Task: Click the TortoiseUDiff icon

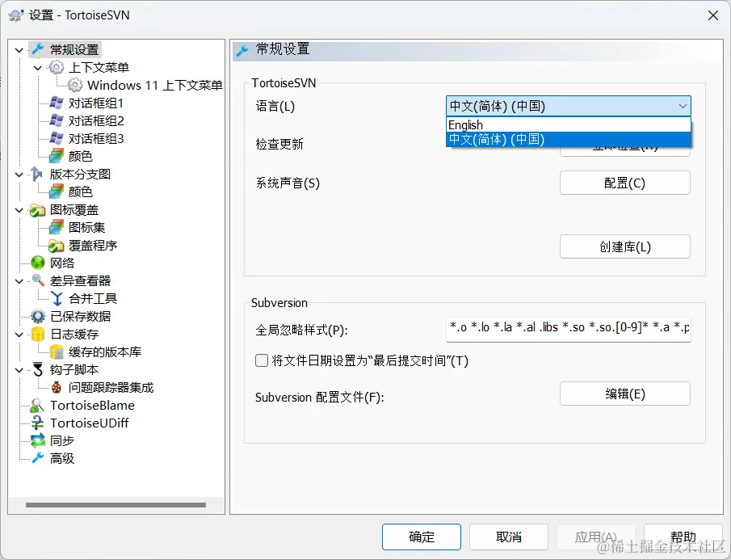Action: pyautogui.click(x=37, y=423)
